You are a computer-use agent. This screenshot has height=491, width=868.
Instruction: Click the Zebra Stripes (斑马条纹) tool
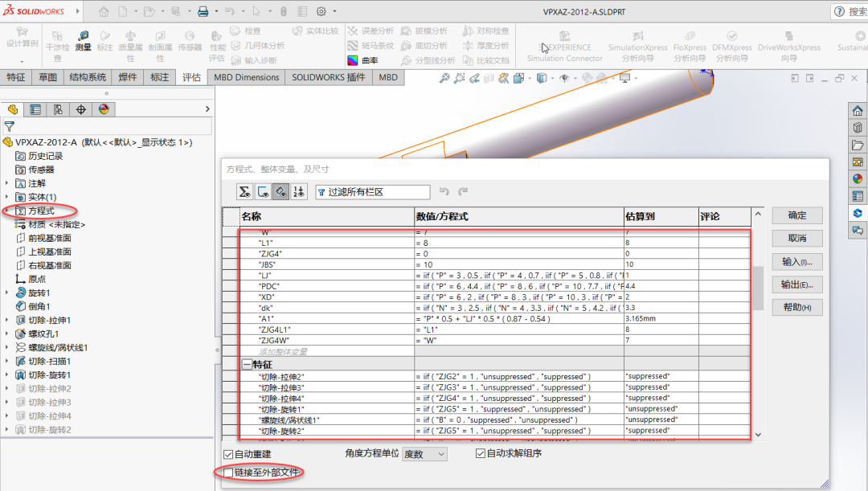[371, 45]
